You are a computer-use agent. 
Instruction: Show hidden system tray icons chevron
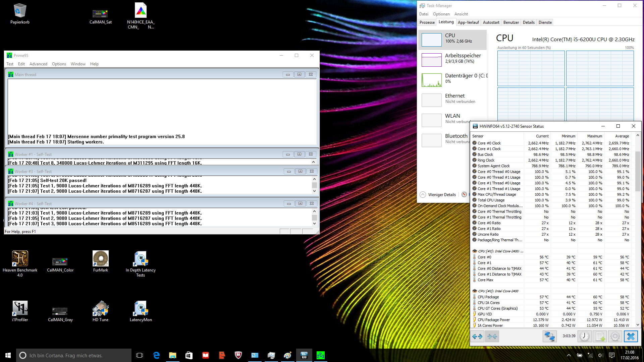point(569,355)
